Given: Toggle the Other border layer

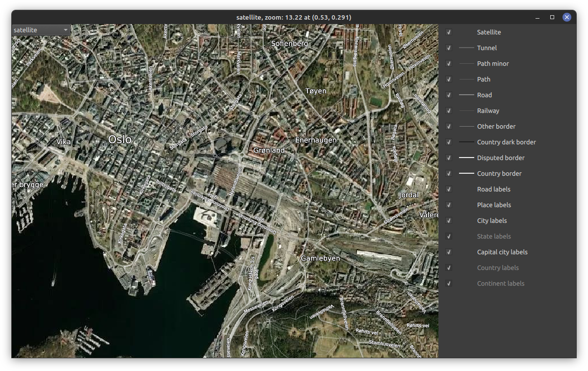Looking at the screenshot, I should [x=449, y=126].
